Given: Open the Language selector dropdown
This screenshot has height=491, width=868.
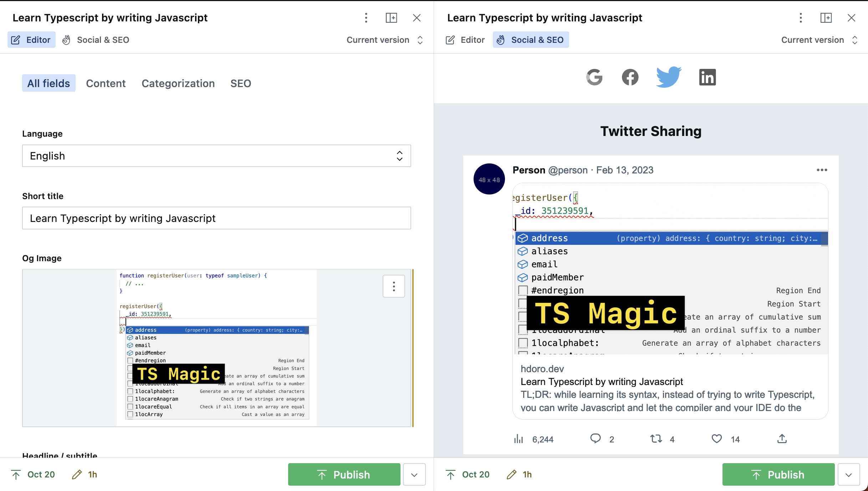Looking at the screenshot, I should tap(216, 156).
